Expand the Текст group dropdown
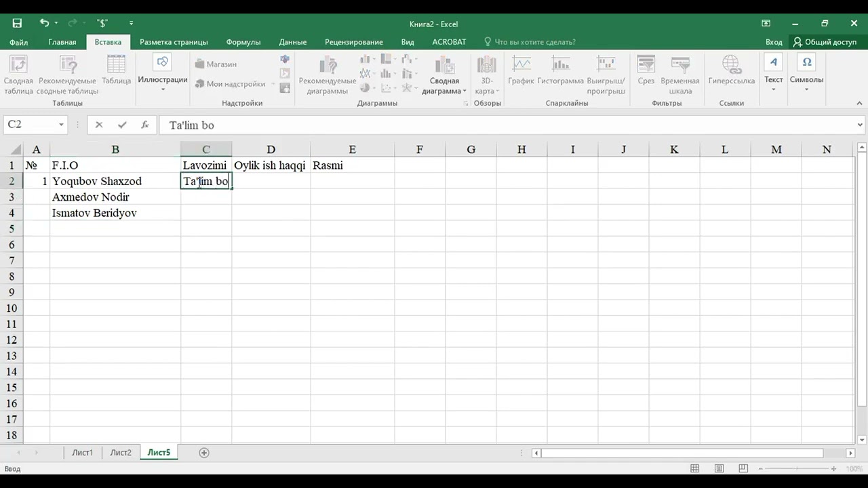868x488 pixels. click(774, 75)
